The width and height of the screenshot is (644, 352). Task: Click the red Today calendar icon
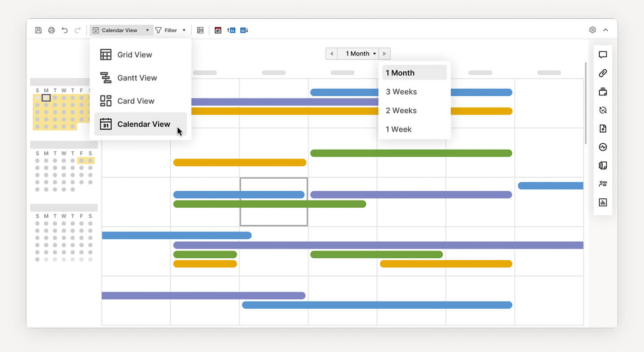pyautogui.click(x=218, y=30)
